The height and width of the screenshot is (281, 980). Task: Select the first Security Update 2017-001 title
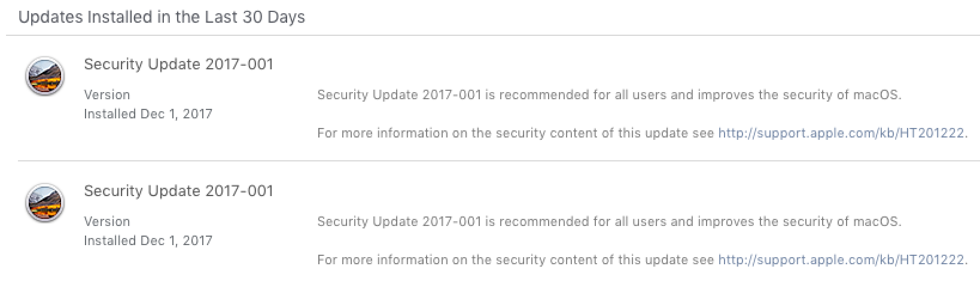[178, 65]
